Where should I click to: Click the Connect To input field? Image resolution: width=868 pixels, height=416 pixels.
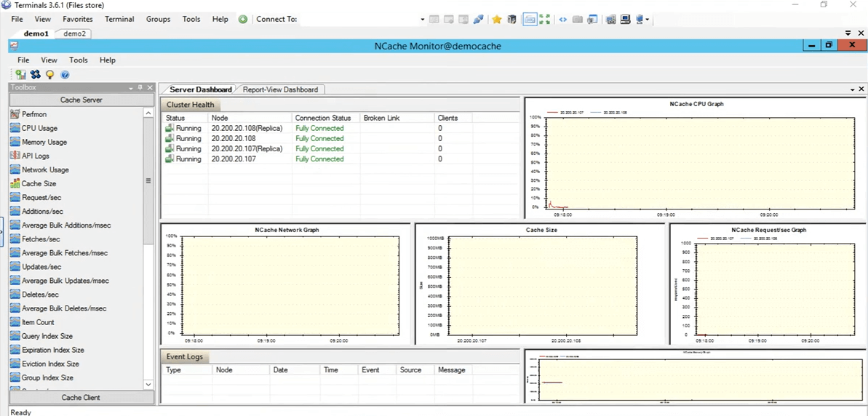359,20
